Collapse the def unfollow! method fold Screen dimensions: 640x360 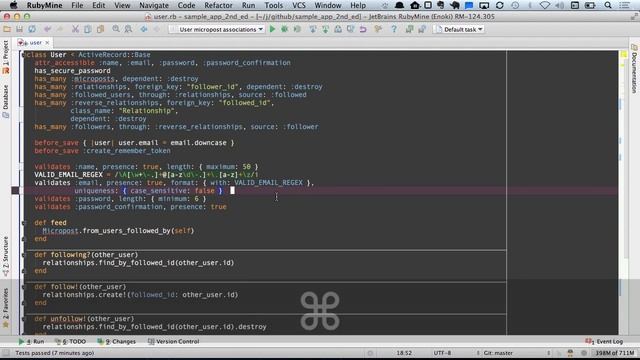point(23,319)
